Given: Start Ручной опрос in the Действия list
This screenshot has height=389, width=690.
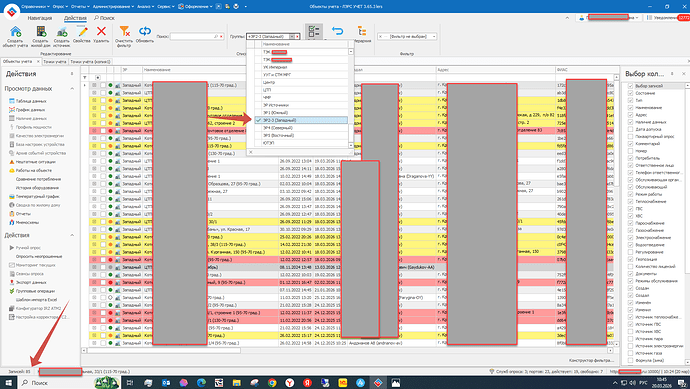Looking at the screenshot, I should pyautogui.click(x=28, y=248).
